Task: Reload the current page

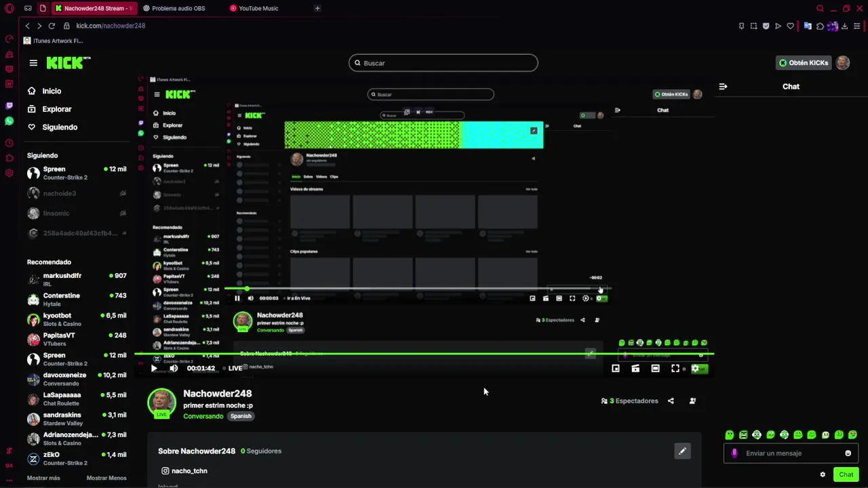Action: [52, 26]
